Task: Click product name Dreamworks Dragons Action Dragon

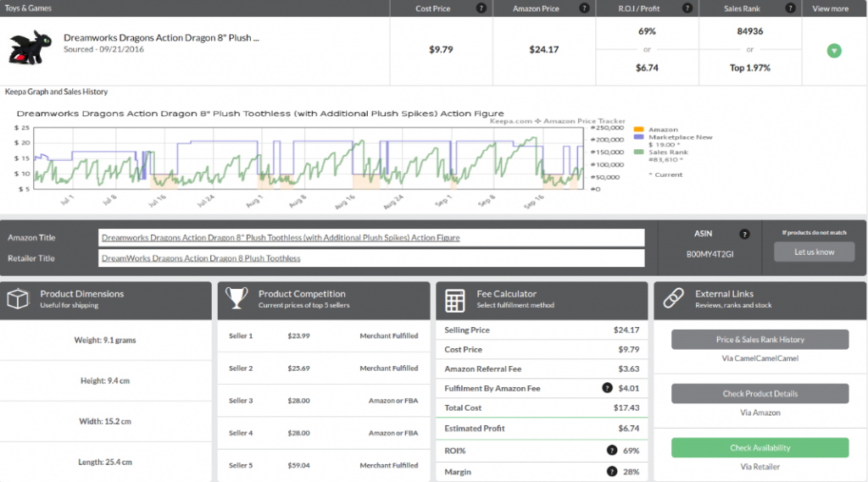Action: [161, 37]
